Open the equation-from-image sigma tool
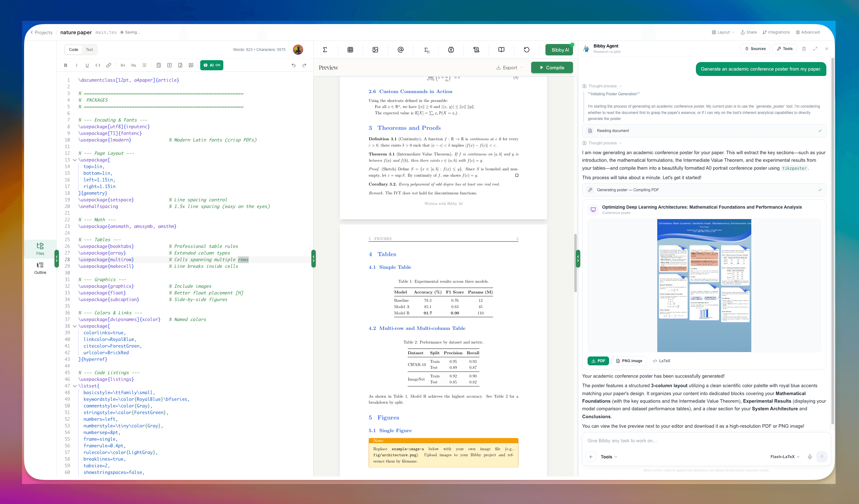Image resolution: width=859 pixels, height=504 pixels. 426,50
